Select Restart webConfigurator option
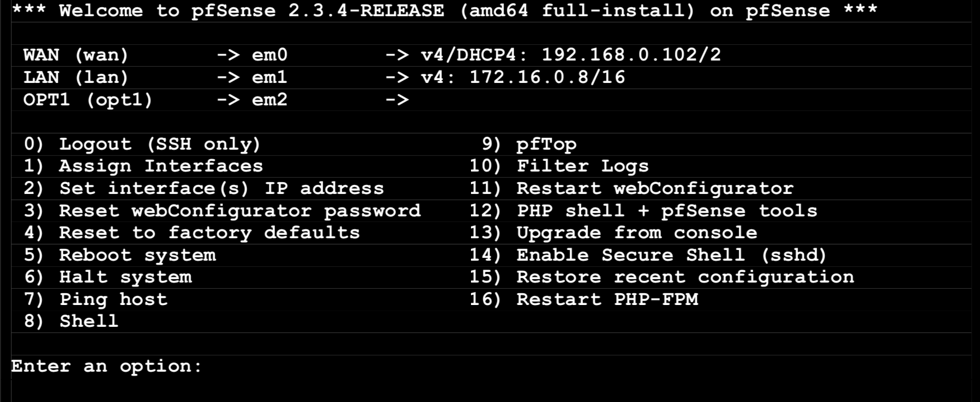980x402 pixels. pos(632,188)
